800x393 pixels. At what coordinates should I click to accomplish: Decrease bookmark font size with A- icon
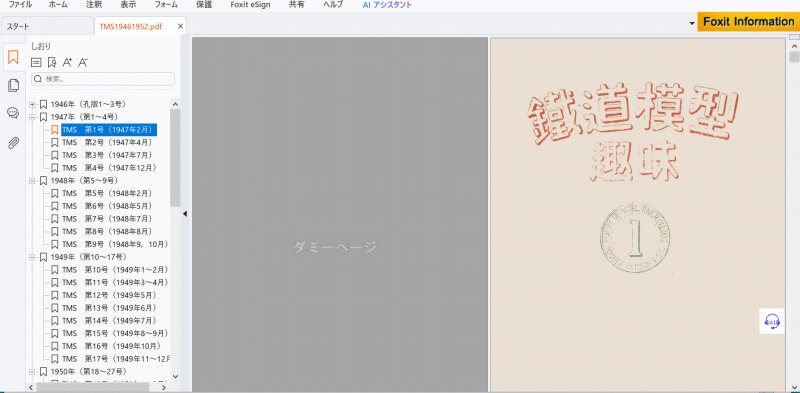[83, 62]
